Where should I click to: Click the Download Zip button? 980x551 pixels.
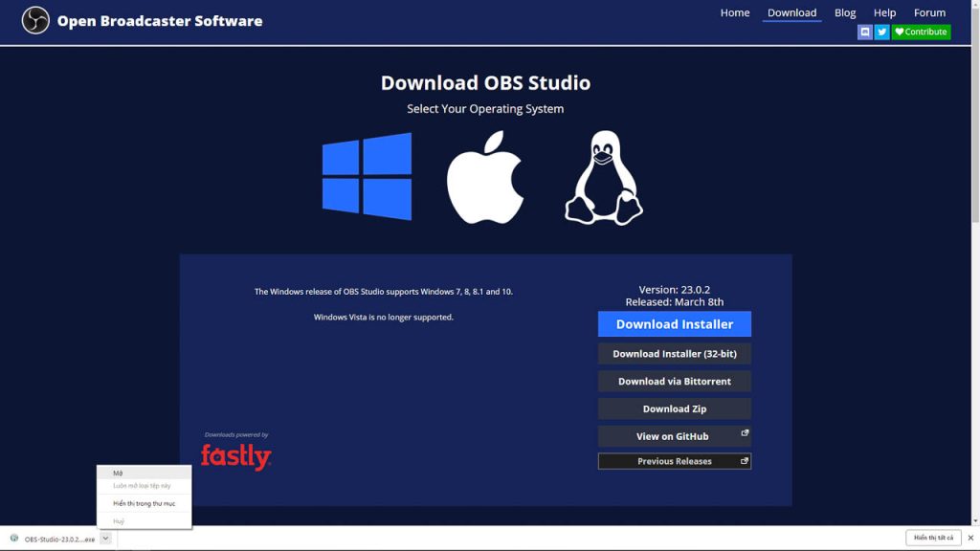675,408
